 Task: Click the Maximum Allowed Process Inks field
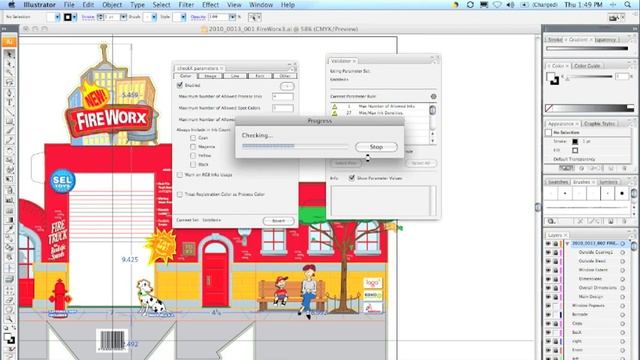tap(282, 97)
